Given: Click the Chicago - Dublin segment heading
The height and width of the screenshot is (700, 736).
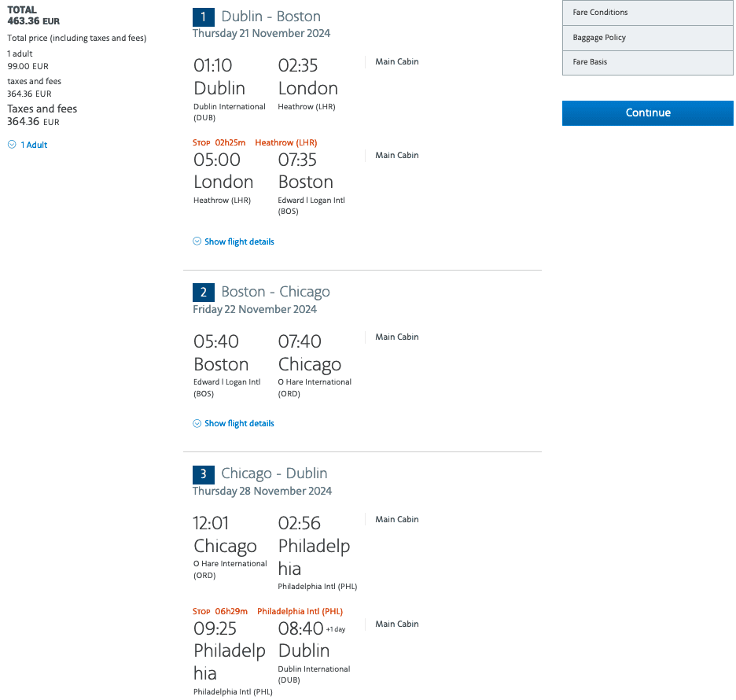Looking at the screenshot, I should point(274,474).
